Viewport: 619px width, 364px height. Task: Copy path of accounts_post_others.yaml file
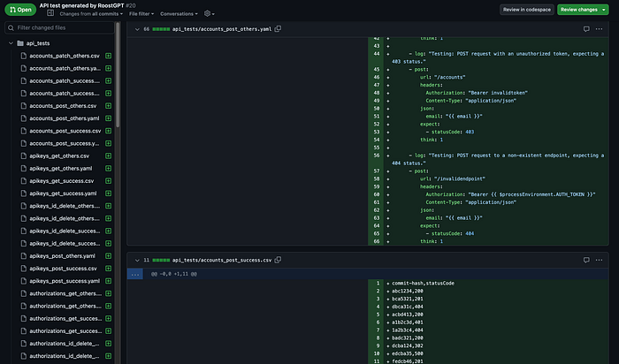click(x=278, y=29)
